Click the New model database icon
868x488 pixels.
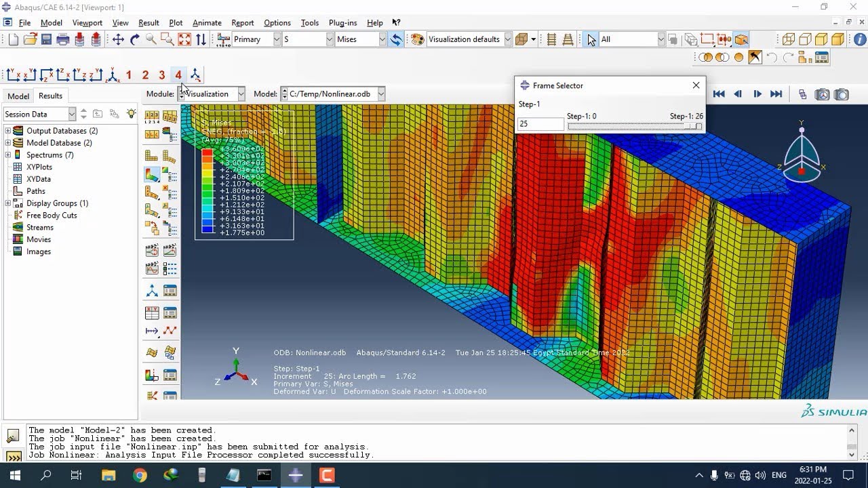pyautogui.click(x=14, y=39)
